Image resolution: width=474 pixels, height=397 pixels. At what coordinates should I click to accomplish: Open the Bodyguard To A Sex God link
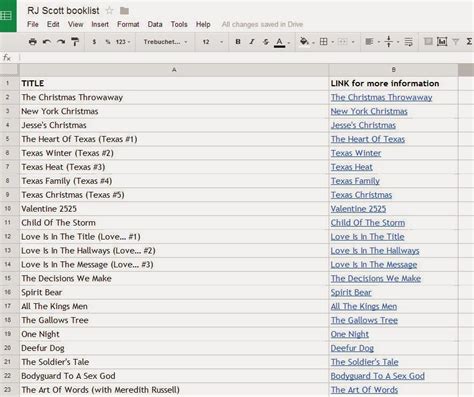378,376
